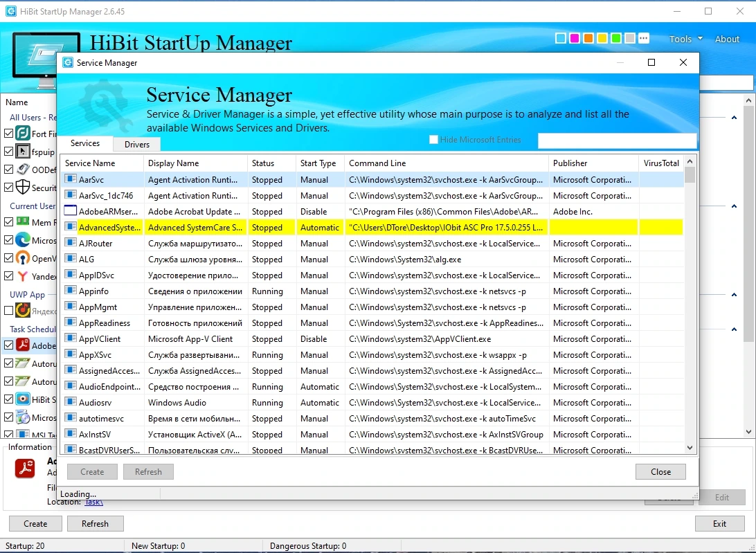The image size is (756, 553).
Task: Click the Audiosrv service icon
Action: click(x=71, y=402)
